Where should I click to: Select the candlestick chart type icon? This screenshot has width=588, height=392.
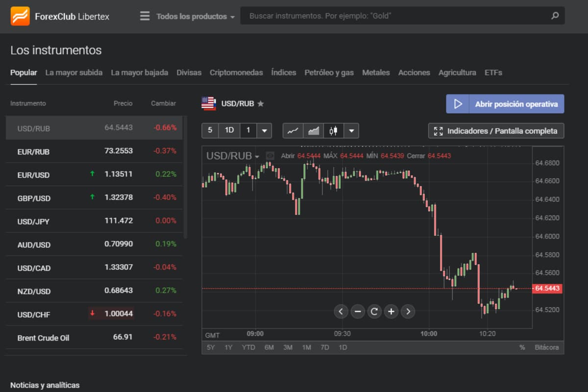[334, 131]
